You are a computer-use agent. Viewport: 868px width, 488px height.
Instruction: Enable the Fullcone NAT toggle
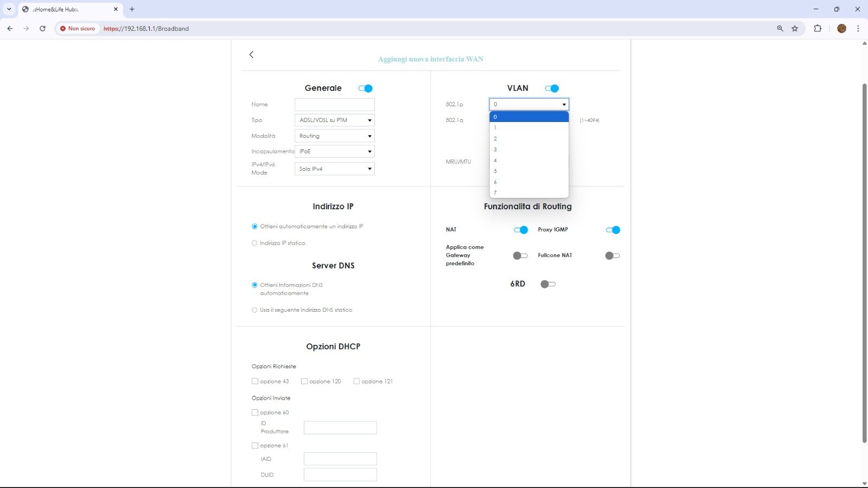[612, 255]
